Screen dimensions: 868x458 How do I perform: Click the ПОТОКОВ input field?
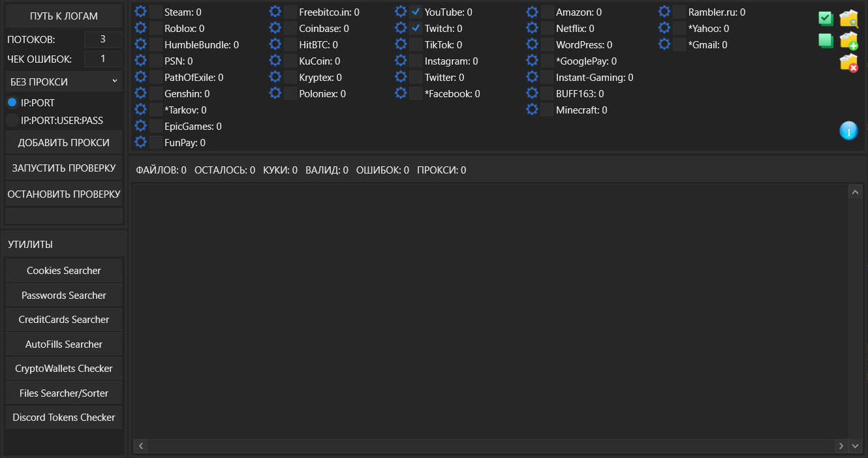pos(103,39)
